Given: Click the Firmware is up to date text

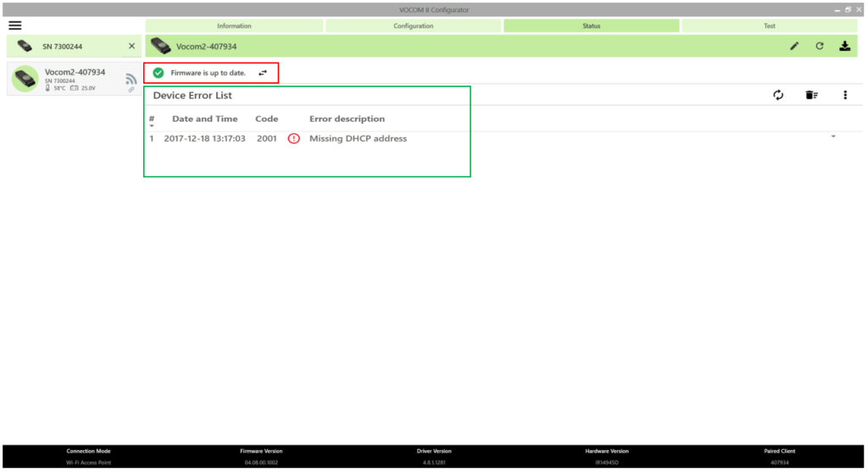Looking at the screenshot, I should (209, 73).
